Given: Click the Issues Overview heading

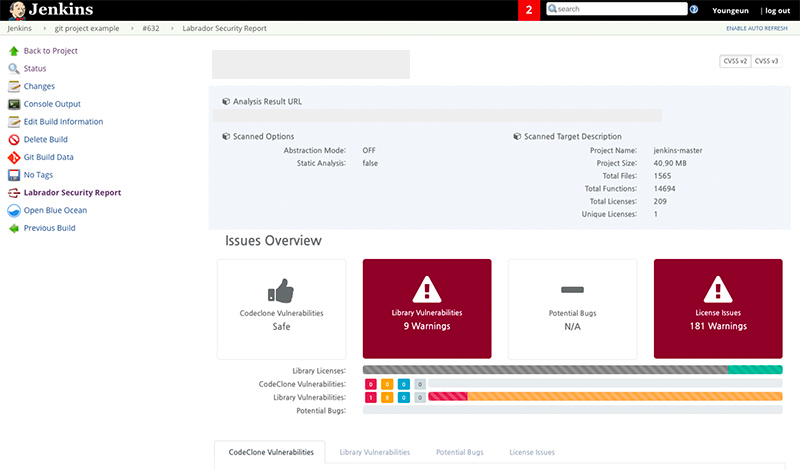Looking at the screenshot, I should (273, 240).
